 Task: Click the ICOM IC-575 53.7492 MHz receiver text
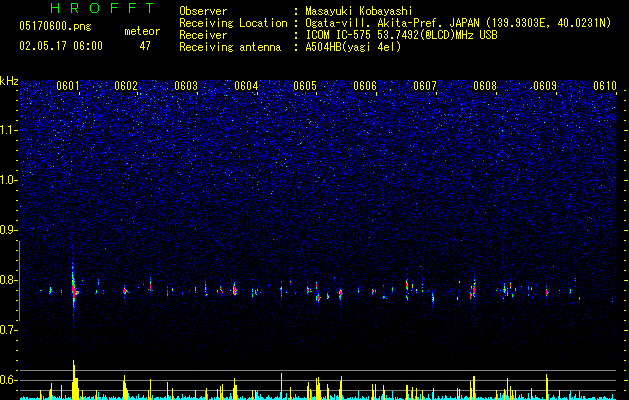click(401, 35)
